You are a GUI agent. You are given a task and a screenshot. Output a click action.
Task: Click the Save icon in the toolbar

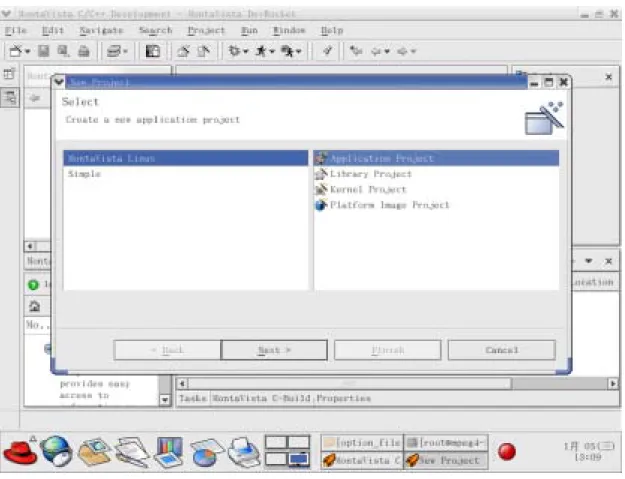(43, 51)
